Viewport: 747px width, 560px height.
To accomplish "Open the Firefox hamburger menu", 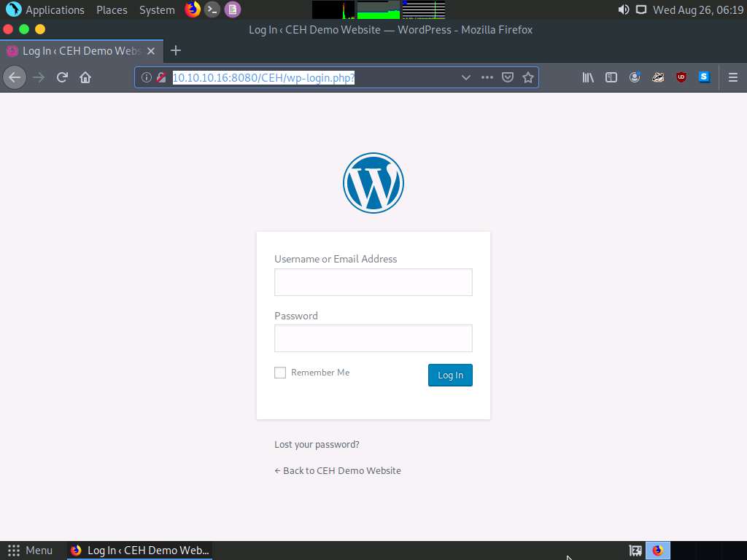I will tap(732, 77).
